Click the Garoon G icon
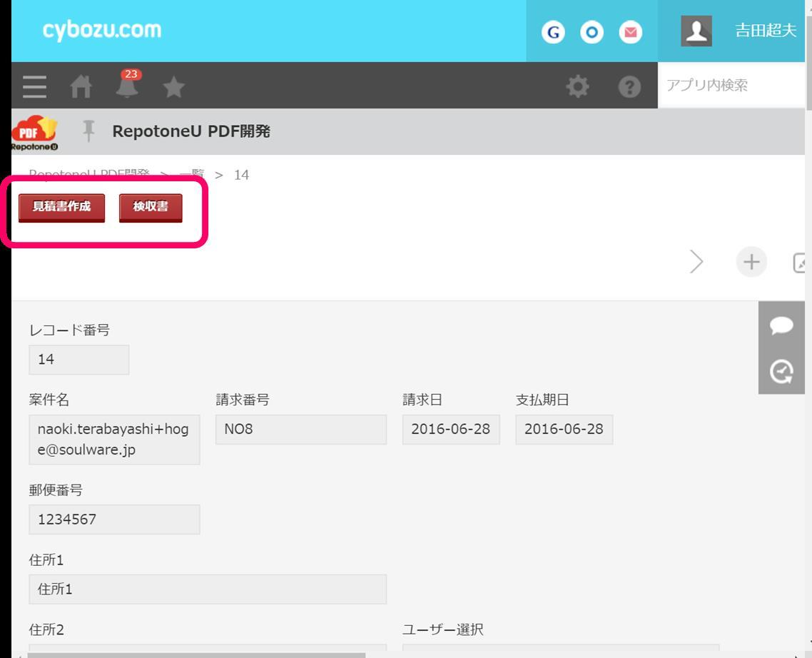The height and width of the screenshot is (658, 812). [553, 32]
